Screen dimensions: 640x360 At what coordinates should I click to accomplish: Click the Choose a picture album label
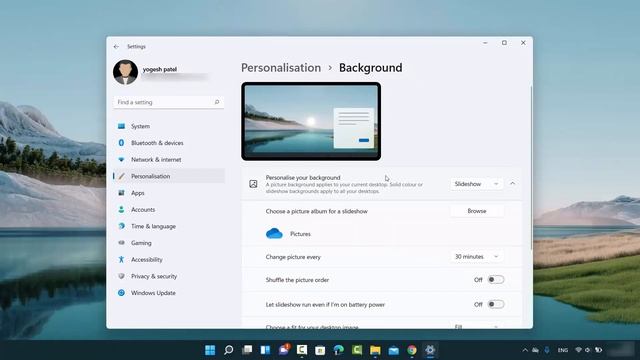316,211
